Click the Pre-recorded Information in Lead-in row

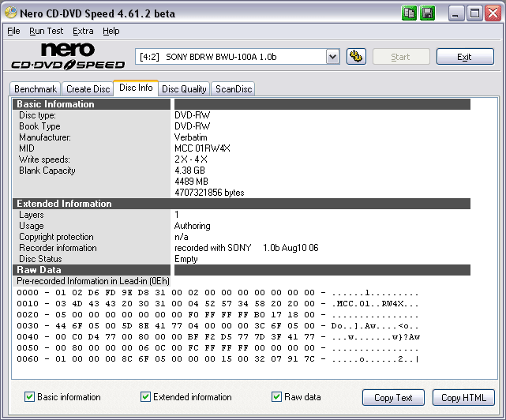[93, 281]
